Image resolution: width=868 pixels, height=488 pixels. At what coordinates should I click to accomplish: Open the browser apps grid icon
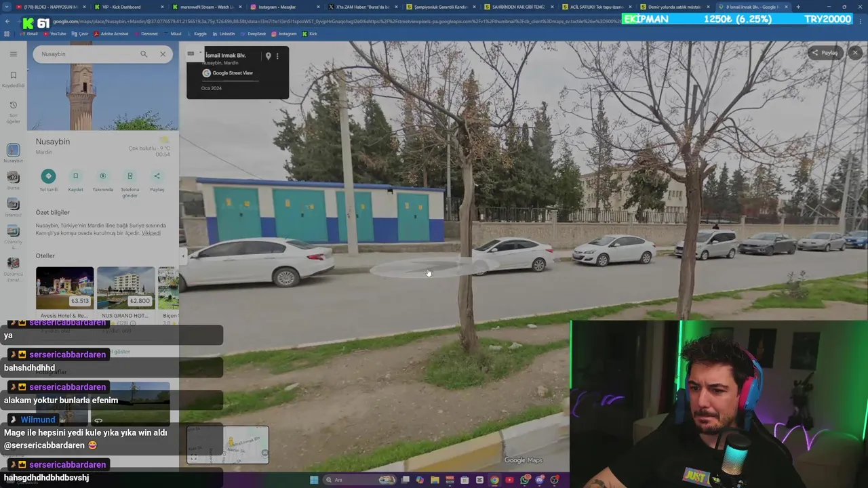pos(7,33)
